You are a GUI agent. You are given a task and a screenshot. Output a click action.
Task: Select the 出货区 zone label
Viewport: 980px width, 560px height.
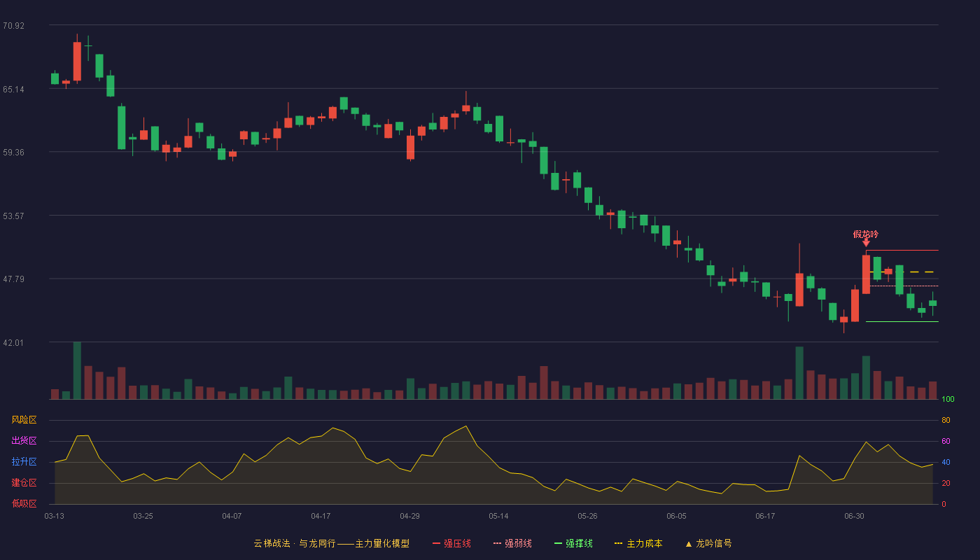click(x=24, y=441)
